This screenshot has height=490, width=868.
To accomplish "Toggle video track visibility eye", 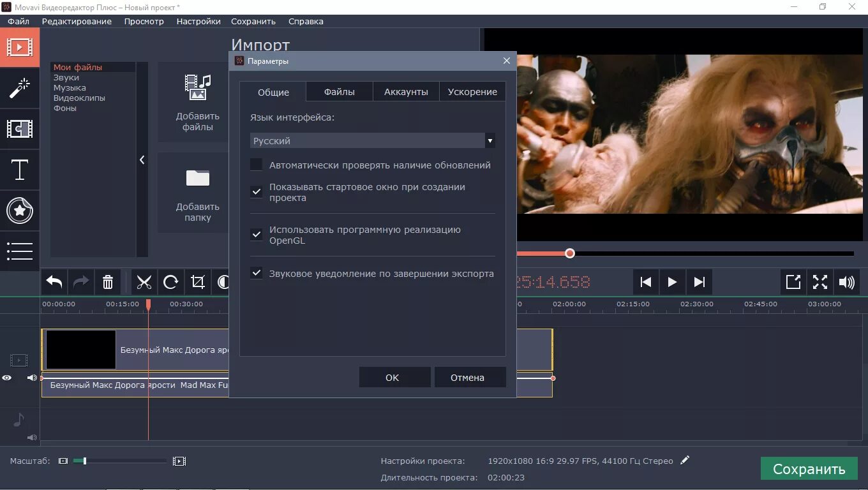I will tap(7, 378).
